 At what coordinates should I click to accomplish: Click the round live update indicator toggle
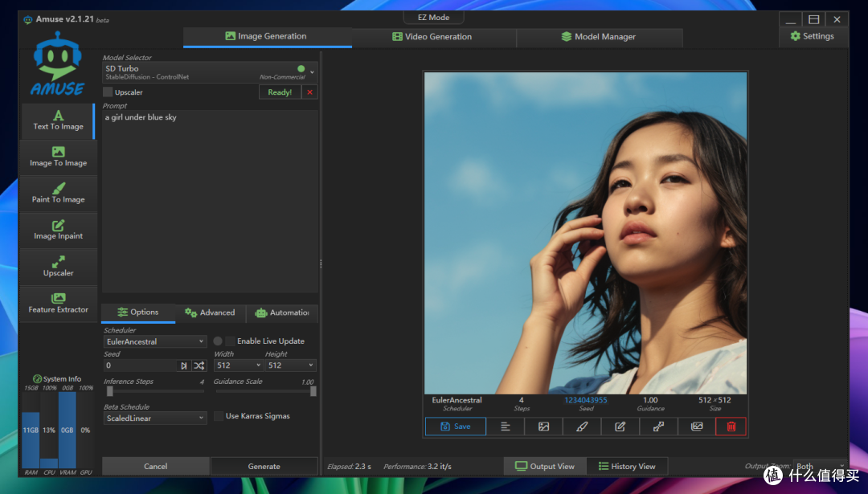coord(218,341)
